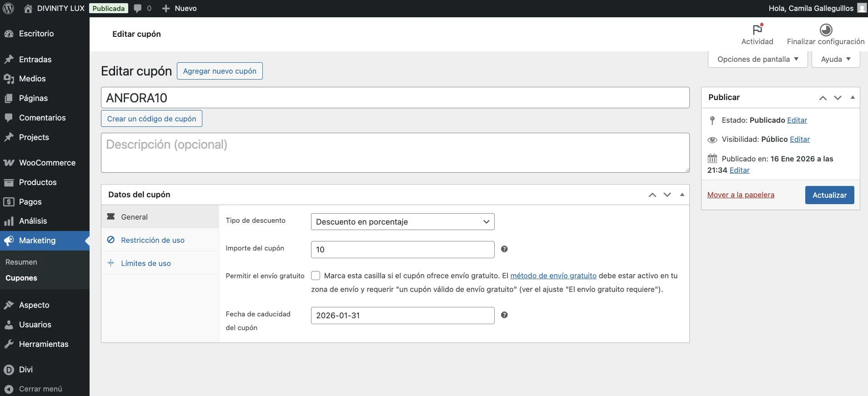Open the Actividad flag icon

click(x=758, y=30)
